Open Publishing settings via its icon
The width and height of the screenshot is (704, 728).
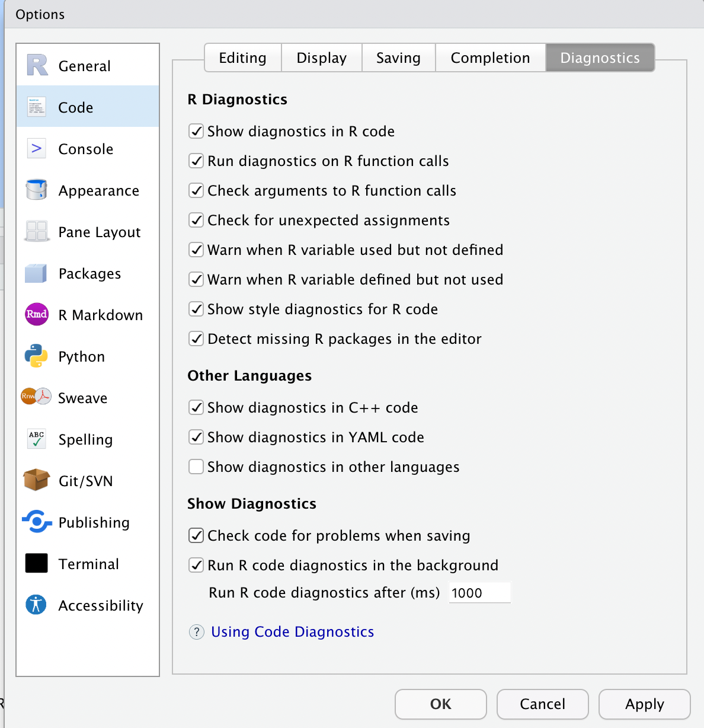click(x=36, y=522)
